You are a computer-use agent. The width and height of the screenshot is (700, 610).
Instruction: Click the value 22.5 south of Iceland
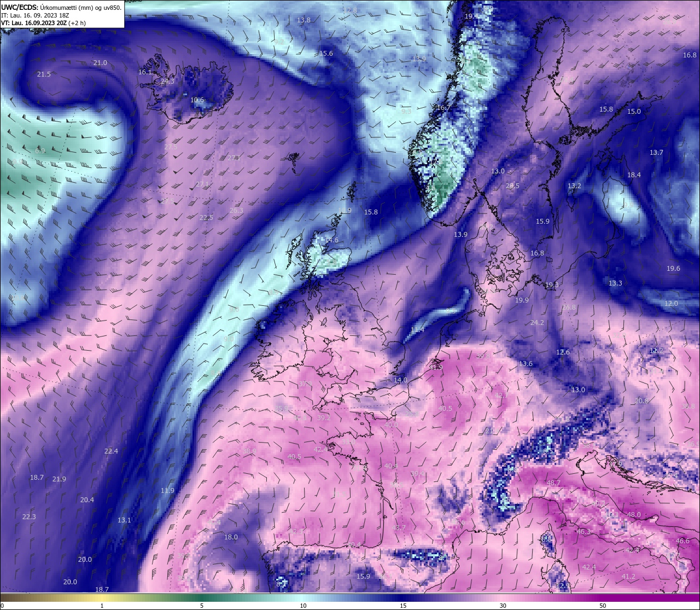tap(206, 218)
